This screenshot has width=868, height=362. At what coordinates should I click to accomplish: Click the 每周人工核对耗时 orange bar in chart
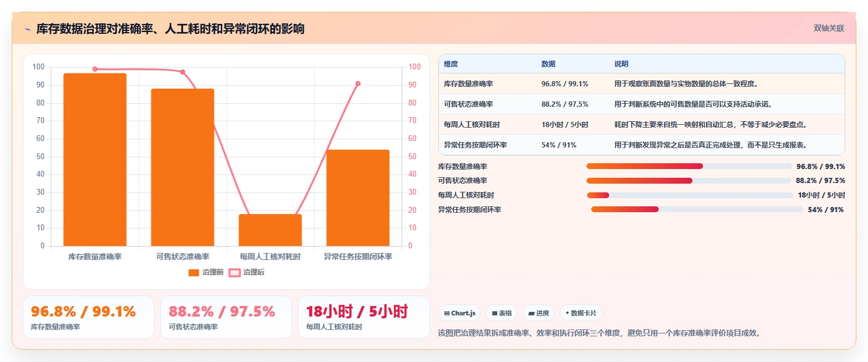[270, 230]
